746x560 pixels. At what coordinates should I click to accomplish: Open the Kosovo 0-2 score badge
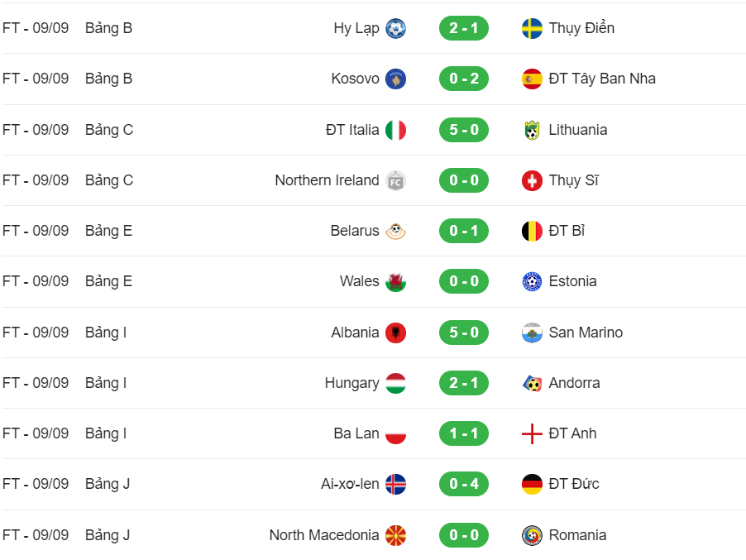click(464, 79)
